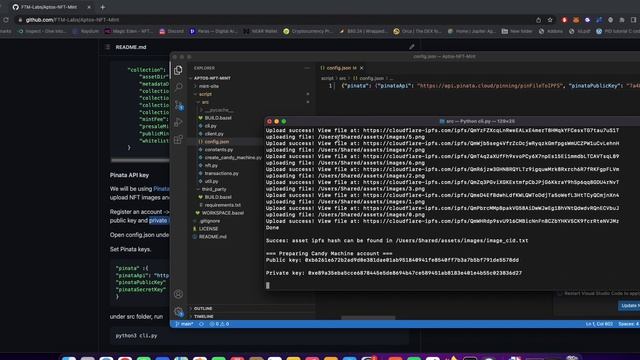The height and width of the screenshot is (360, 640).
Task: Open the Discord bookmark
Action: (172, 31)
